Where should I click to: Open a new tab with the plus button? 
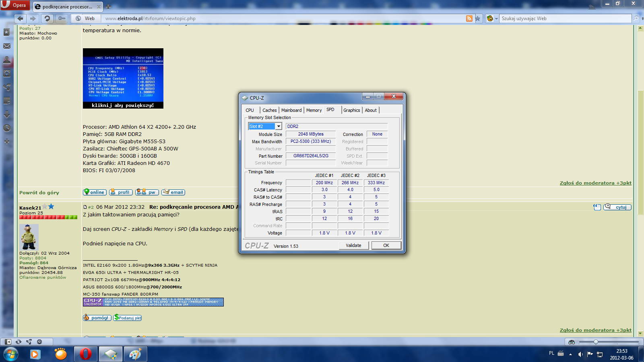(108, 6)
